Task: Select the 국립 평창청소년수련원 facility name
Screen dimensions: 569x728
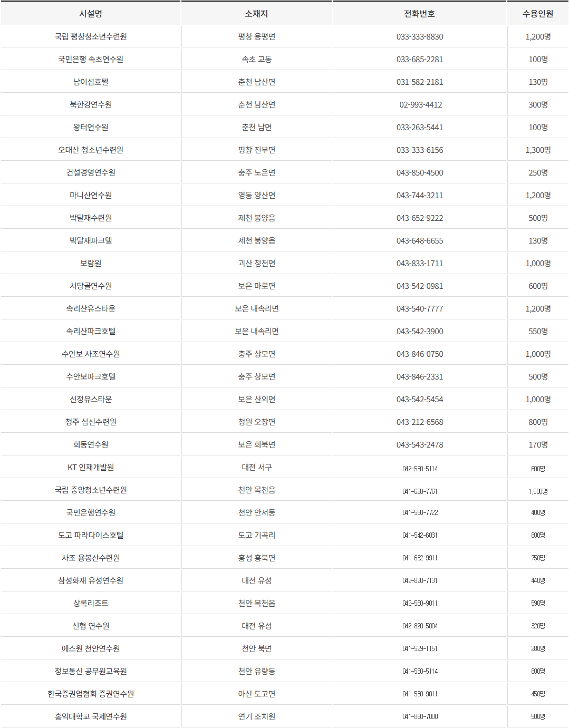Action: (x=91, y=36)
